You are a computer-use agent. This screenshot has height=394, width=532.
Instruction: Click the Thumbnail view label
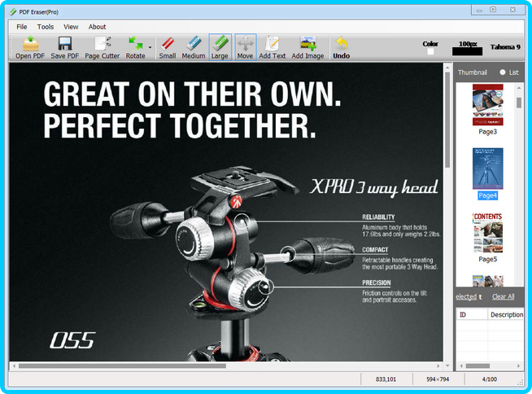click(x=473, y=72)
